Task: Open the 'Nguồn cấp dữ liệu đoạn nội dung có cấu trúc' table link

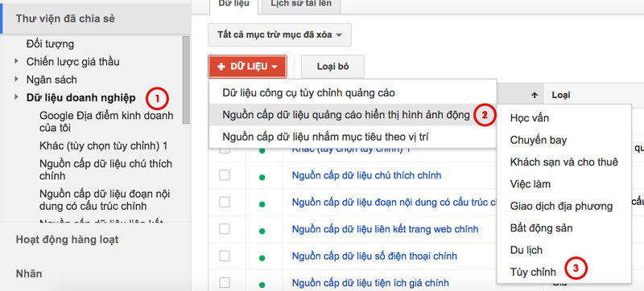Action: coord(394,202)
